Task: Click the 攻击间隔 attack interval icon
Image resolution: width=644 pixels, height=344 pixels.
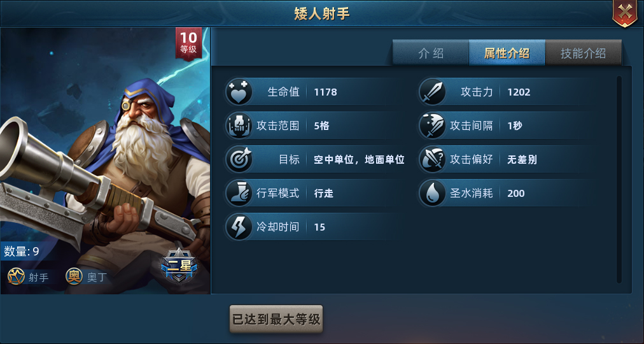Action: [x=432, y=125]
